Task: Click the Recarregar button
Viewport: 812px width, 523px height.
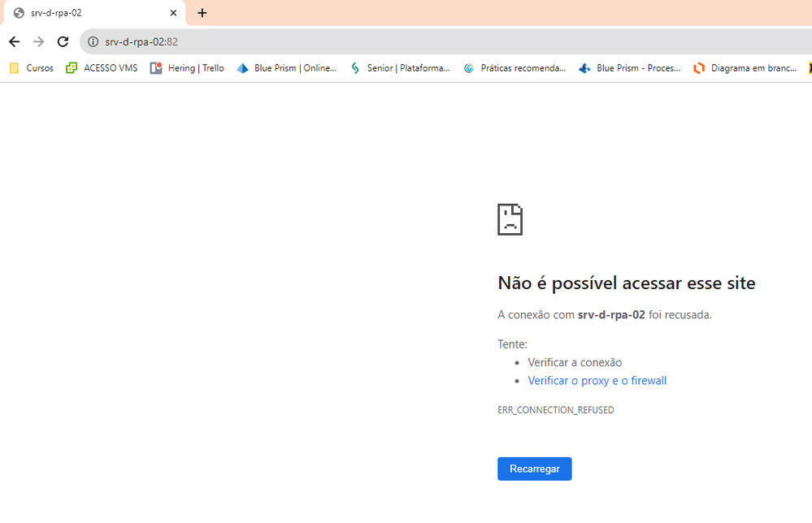Action: pyautogui.click(x=535, y=469)
